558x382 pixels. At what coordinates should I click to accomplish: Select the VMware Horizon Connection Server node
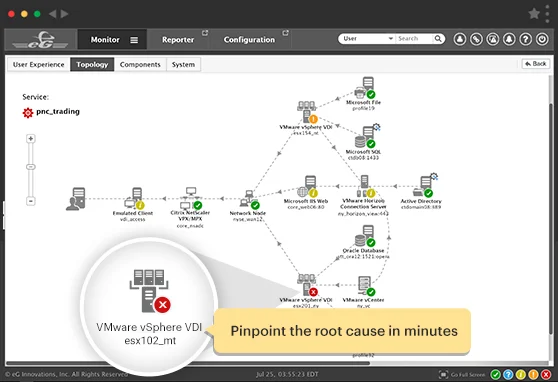point(365,187)
